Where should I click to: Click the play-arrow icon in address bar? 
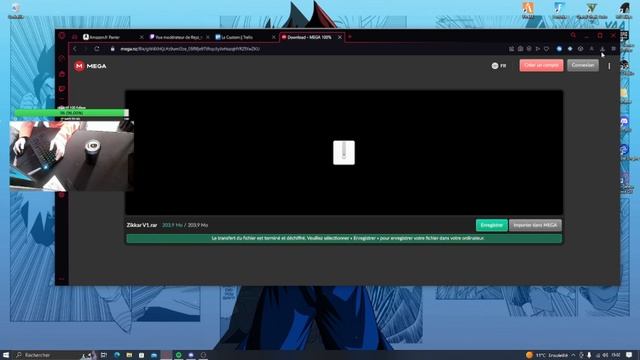pyautogui.click(x=538, y=49)
